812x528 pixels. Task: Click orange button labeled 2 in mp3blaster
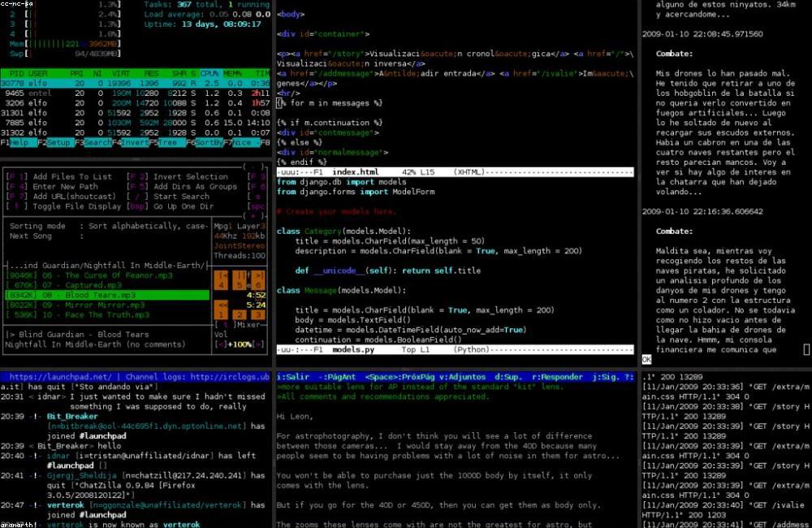pyautogui.click(x=240, y=314)
